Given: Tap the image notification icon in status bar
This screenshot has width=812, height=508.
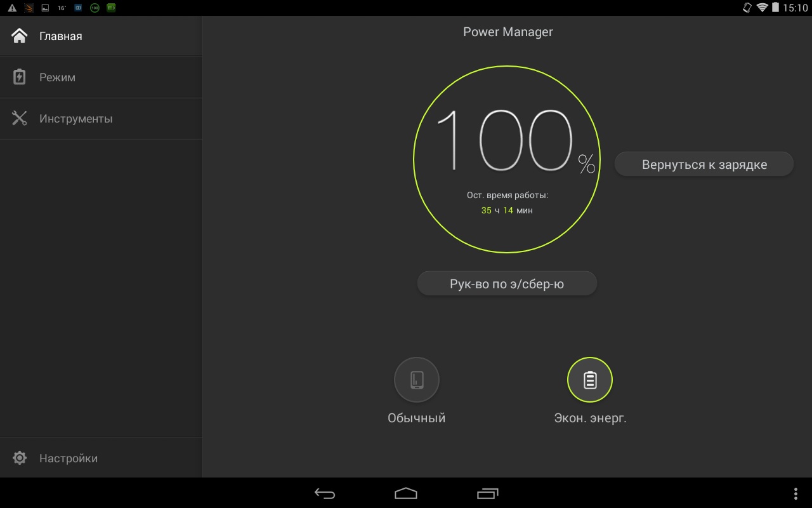Looking at the screenshot, I should [x=45, y=8].
